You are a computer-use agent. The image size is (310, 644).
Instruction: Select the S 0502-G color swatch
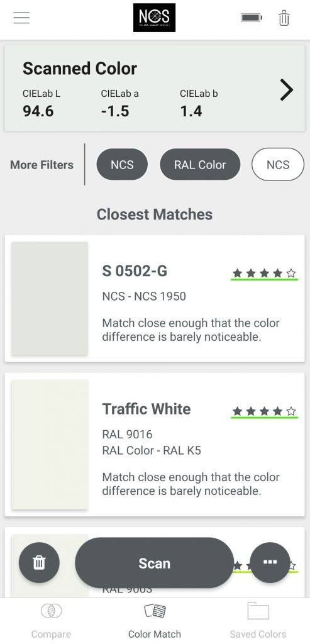tap(50, 299)
